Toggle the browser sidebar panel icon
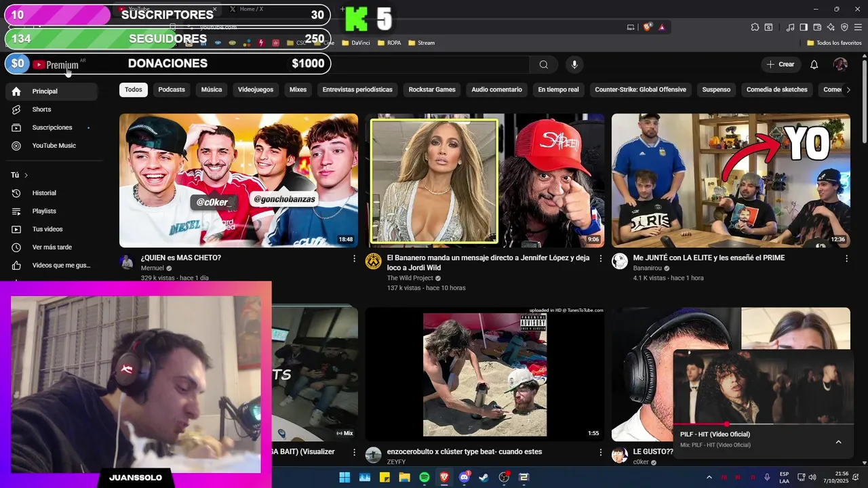 click(x=804, y=27)
